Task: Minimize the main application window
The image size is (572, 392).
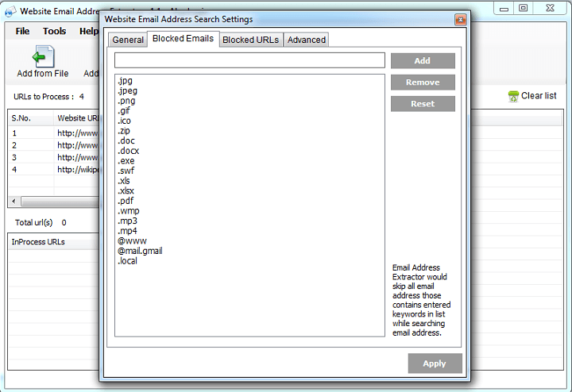Action: [x=504, y=8]
